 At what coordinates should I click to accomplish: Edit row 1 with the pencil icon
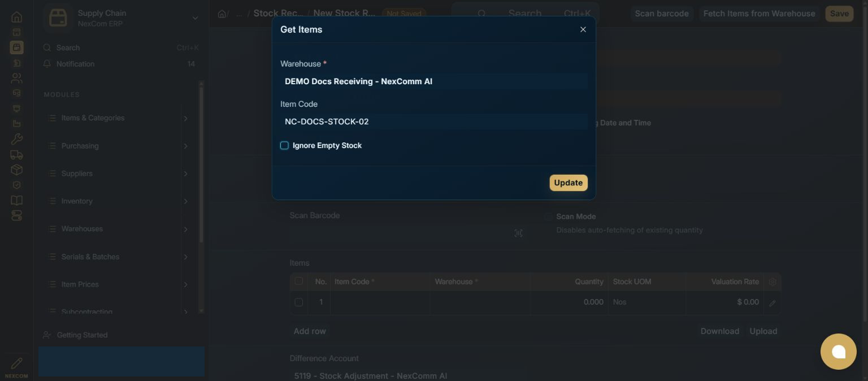tap(772, 303)
